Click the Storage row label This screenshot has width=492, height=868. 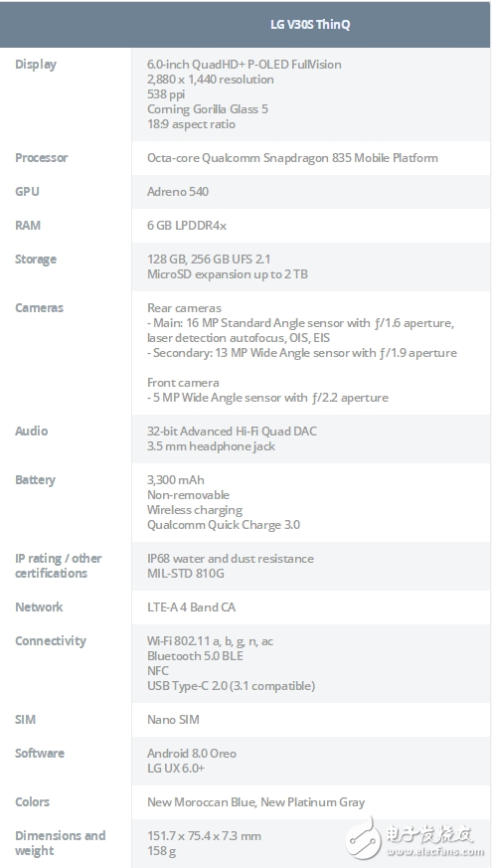pyautogui.click(x=36, y=260)
